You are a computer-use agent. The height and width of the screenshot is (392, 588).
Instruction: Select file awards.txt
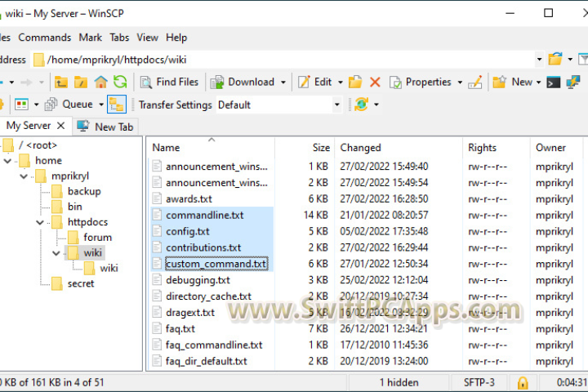[x=189, y=198]
